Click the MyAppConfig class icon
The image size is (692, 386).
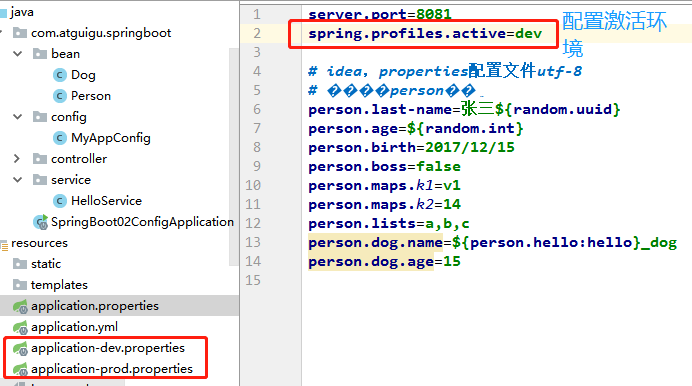pyautogui.click(x=60, y=138)
